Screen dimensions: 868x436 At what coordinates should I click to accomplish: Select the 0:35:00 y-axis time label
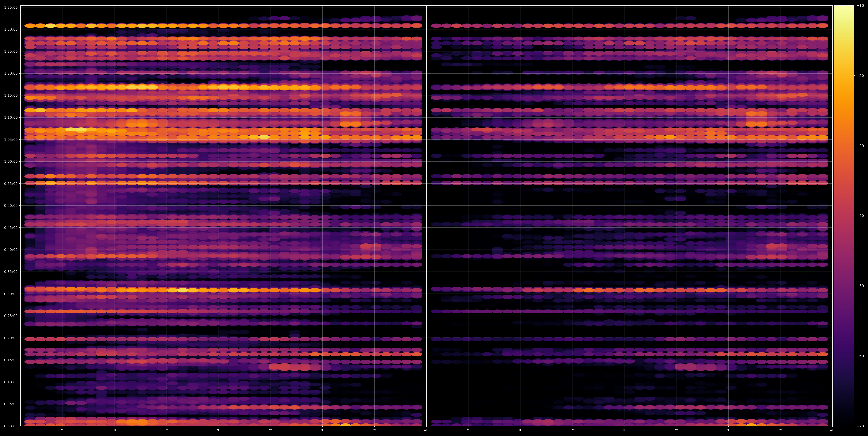coord(11,272)
